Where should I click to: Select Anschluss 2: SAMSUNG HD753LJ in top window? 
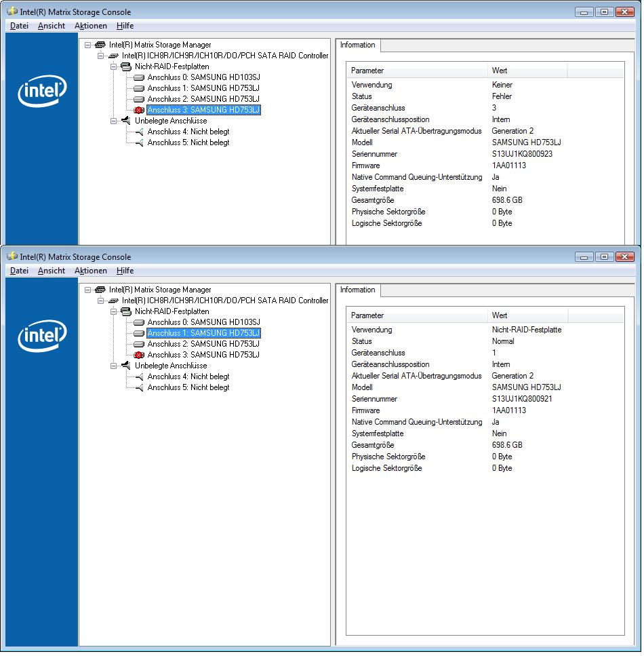point(203,99)
